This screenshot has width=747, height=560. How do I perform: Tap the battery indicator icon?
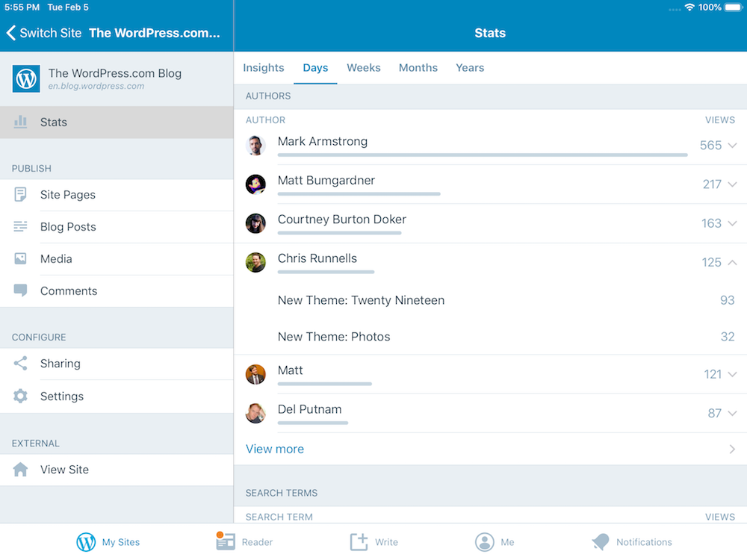point(734,7)
